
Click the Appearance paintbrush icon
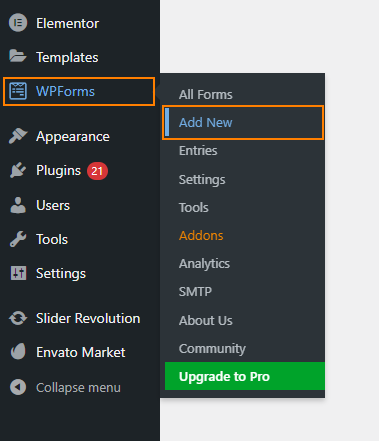point(18,136)
